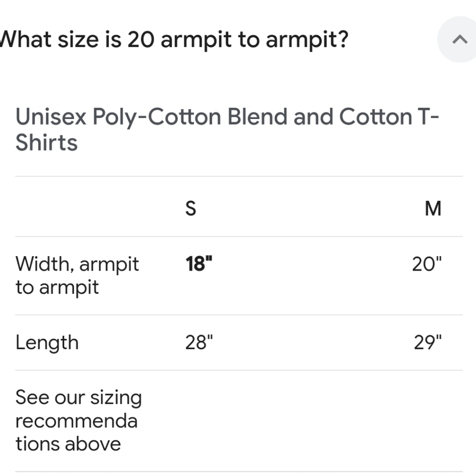Click the word 'Shirts' in the heading
The height and width of the screenshot is (476, 476).
click(x=47, y=142)
